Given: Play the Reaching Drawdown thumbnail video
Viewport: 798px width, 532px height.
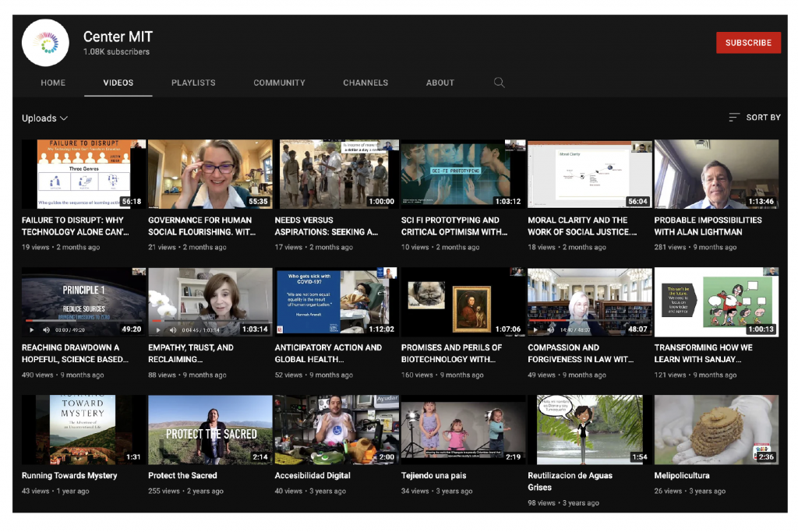Looking at the screenshot, I should point(33,330).
